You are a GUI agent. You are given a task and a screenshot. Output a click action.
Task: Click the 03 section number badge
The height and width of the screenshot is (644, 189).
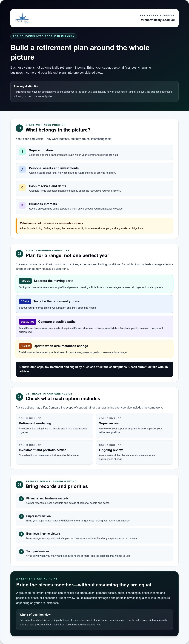(x=19, y=397)
